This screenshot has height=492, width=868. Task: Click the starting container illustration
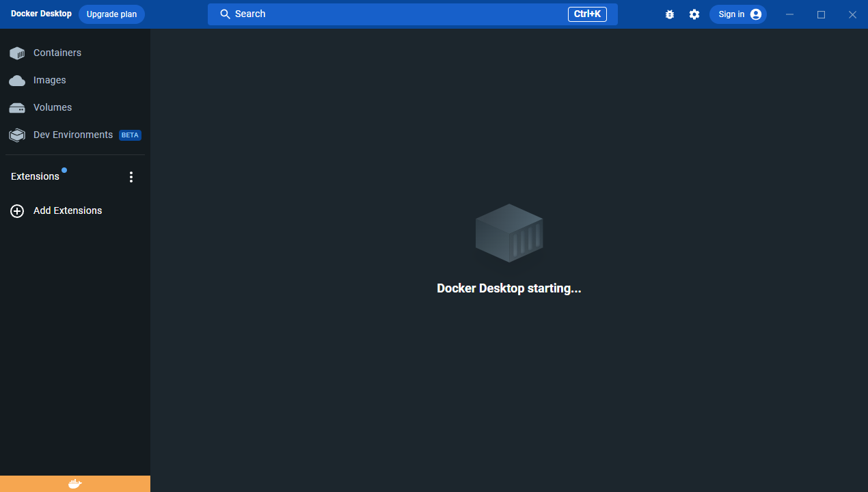(x=509, y=233)
